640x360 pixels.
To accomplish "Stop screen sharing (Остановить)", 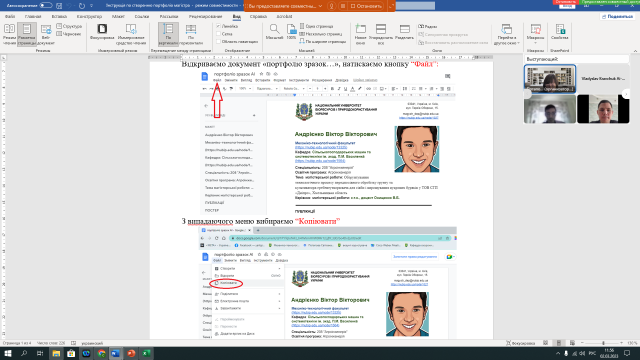I will point(366,6).
